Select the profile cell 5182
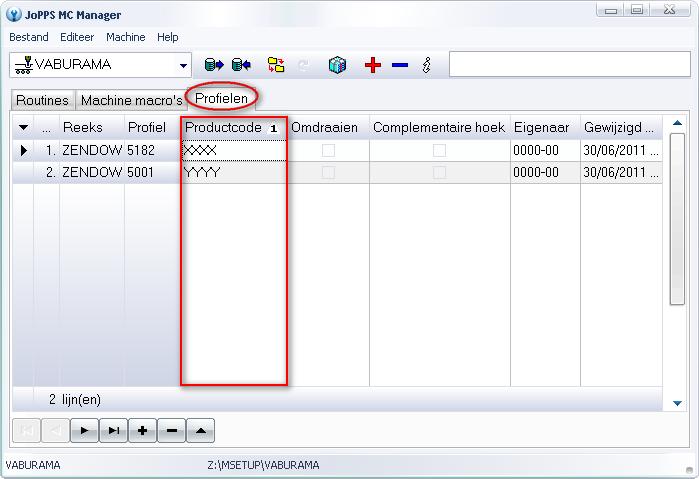699x479 pixels. [152, 150]
